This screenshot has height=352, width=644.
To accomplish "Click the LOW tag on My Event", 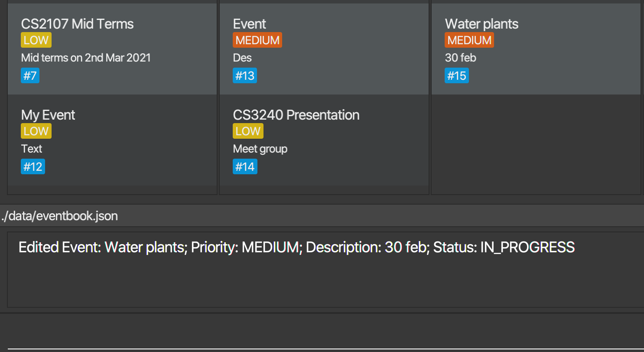I will pyautogui.click(x=36, y=131).
